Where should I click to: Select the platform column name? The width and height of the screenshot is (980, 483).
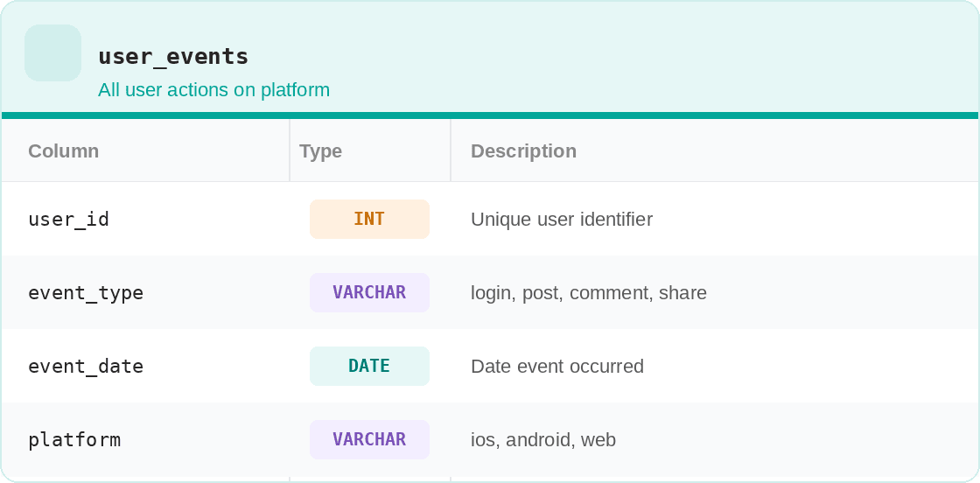[74, 440]
